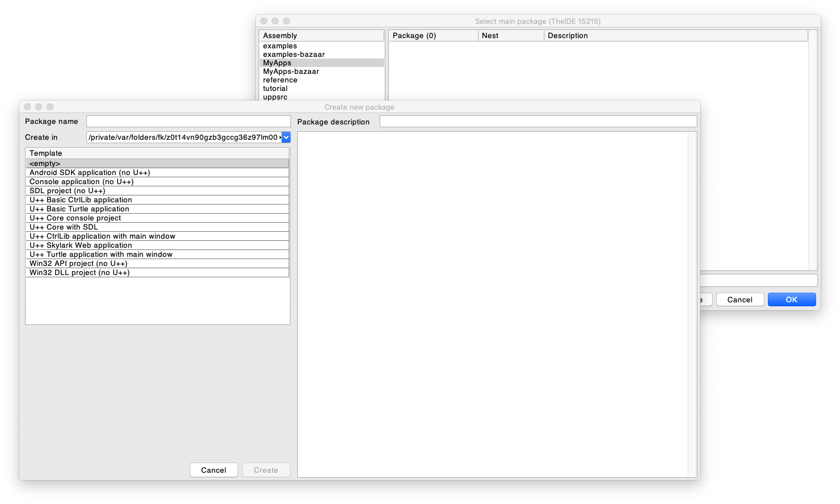
Task: Select U++ CtrlLib application with main window
Action: 157,236
